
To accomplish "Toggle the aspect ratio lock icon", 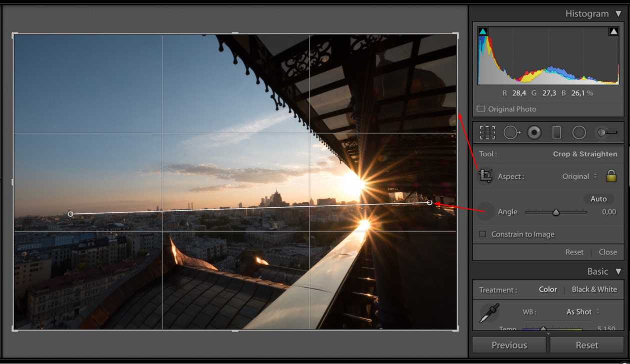I will coord(611,176).
